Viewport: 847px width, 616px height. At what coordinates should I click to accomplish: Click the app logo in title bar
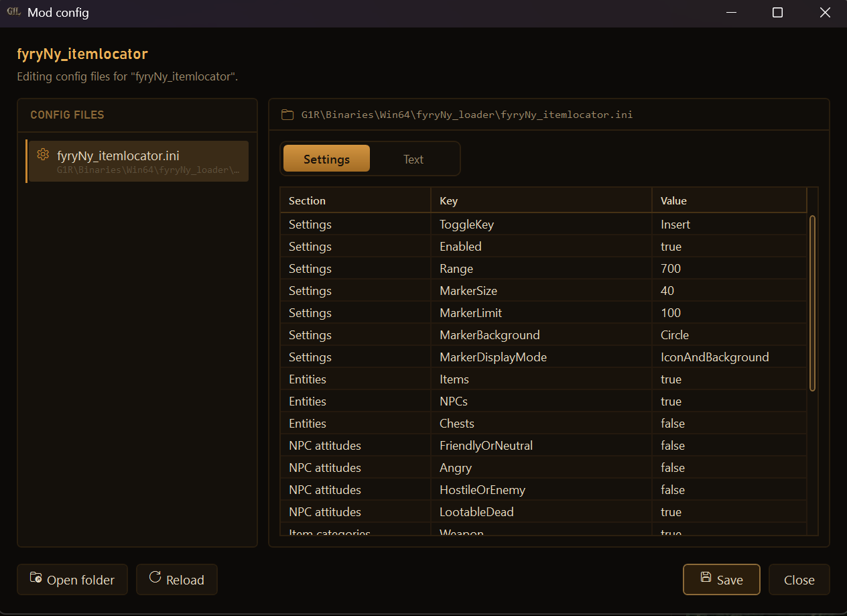point(14,12)
